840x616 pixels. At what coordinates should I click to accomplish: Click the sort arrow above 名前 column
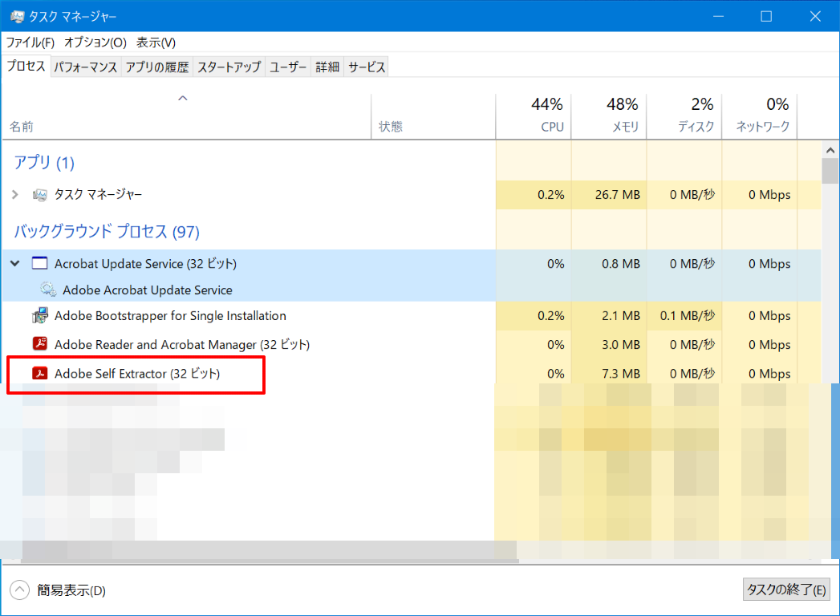click(x=183, y=98)
